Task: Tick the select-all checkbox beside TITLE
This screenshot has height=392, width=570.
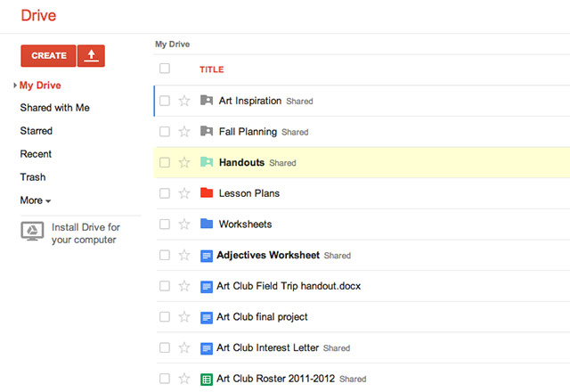Action: coord(165,69)
